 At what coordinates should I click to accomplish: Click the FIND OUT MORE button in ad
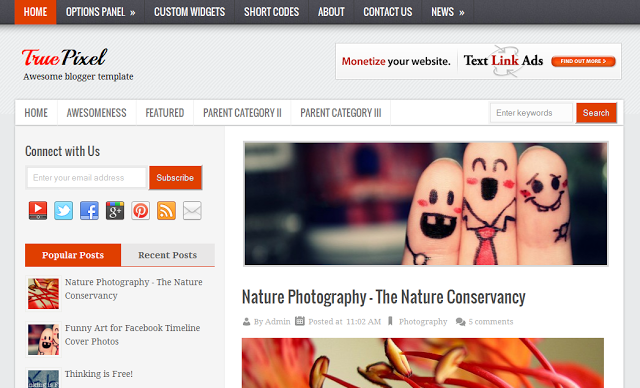[583, 61]
